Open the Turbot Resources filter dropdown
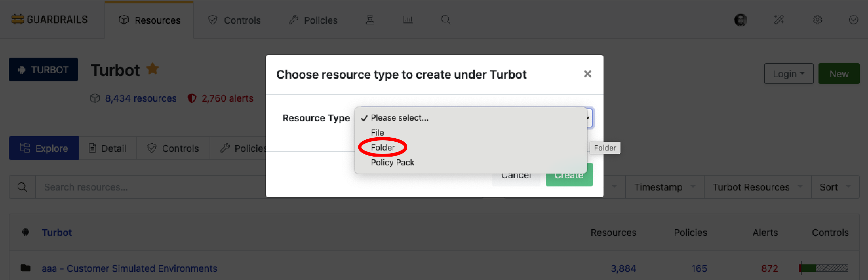 point(757,187)
